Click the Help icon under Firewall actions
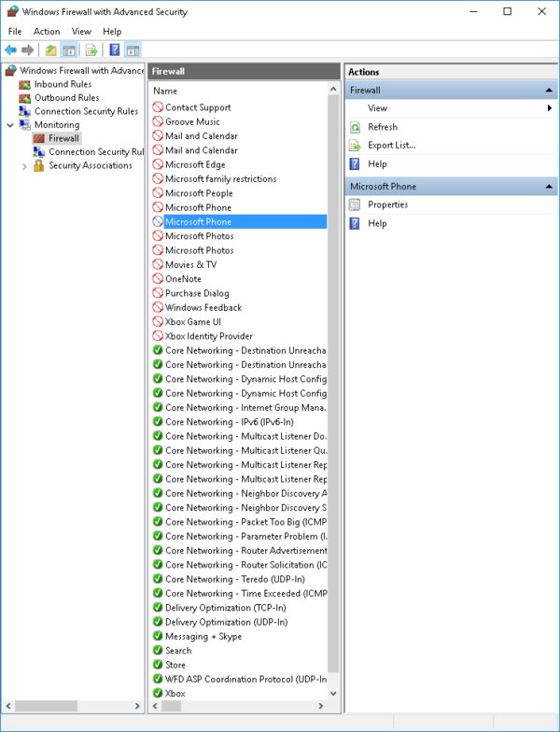 [355, 164]
